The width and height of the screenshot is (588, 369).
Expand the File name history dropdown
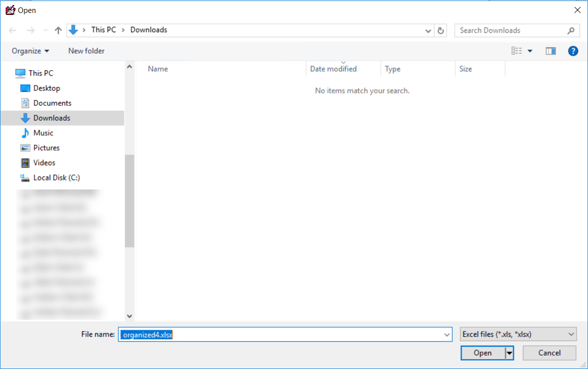click(447, 335)
